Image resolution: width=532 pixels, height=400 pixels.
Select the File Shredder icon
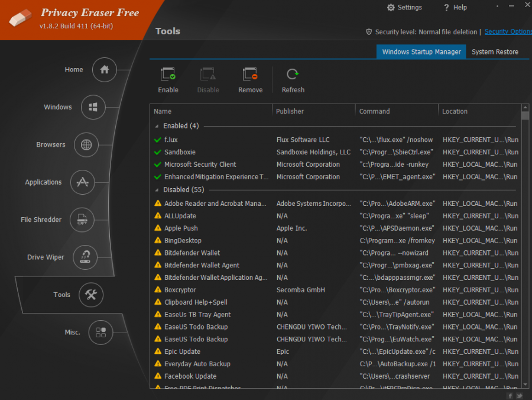(x=82, y=220)
